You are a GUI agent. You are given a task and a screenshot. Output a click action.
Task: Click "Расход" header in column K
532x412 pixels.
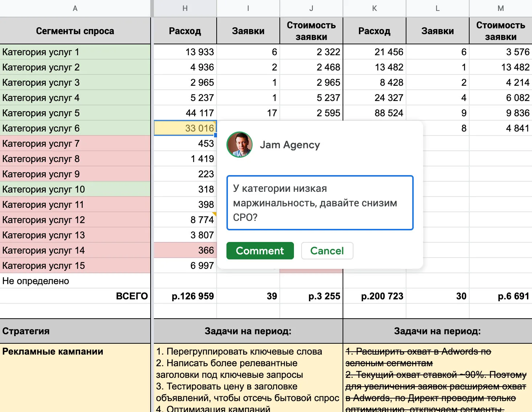point(375,31)
